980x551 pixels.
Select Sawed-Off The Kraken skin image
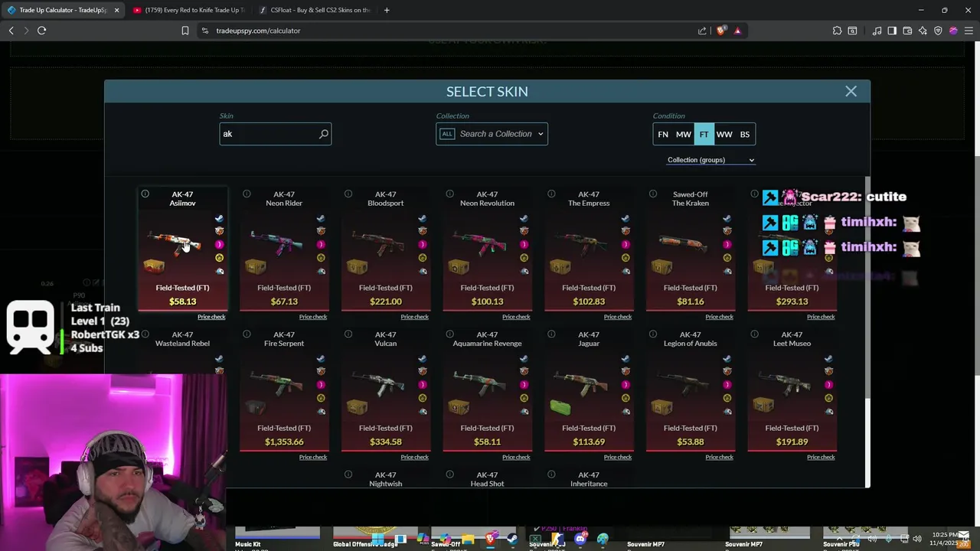pos(683,243)
